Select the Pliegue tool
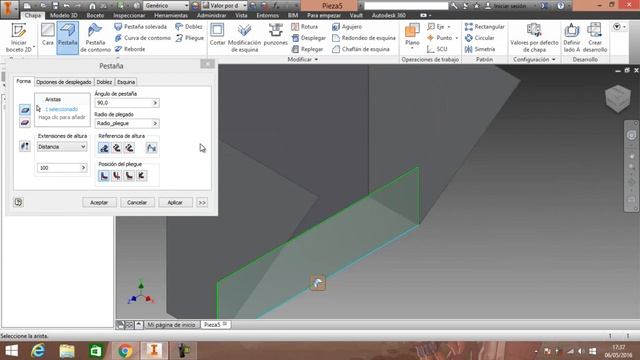This screenshot has height=360, width=640. (189, 38)
